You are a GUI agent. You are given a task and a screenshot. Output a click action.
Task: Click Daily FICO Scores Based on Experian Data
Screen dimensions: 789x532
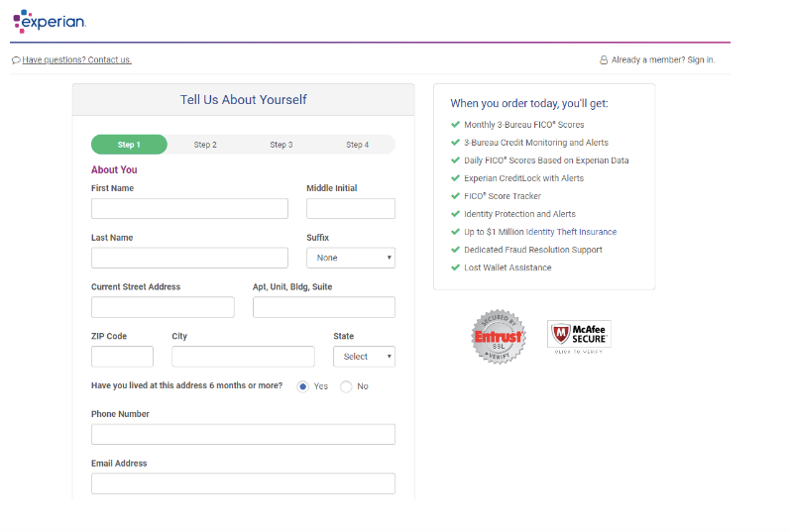tap(546, 160)
